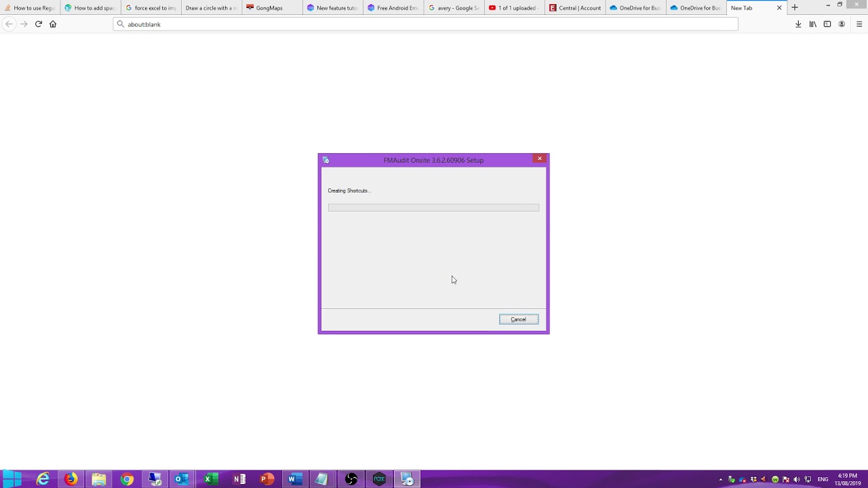Click the FMAudit setup title bar icon
This screenshot has width=868, height=488.
326,160
